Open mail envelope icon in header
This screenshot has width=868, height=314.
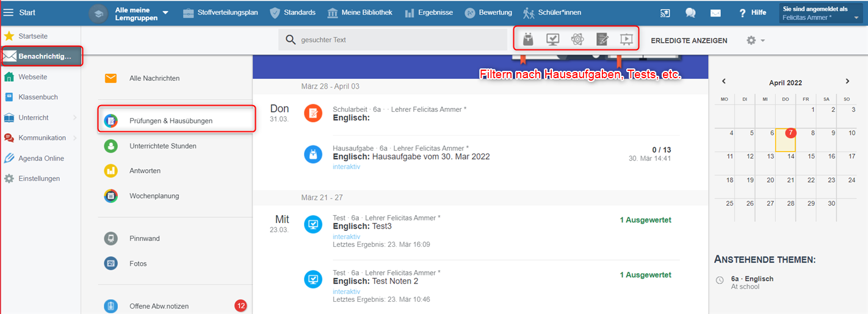[715, 13]
